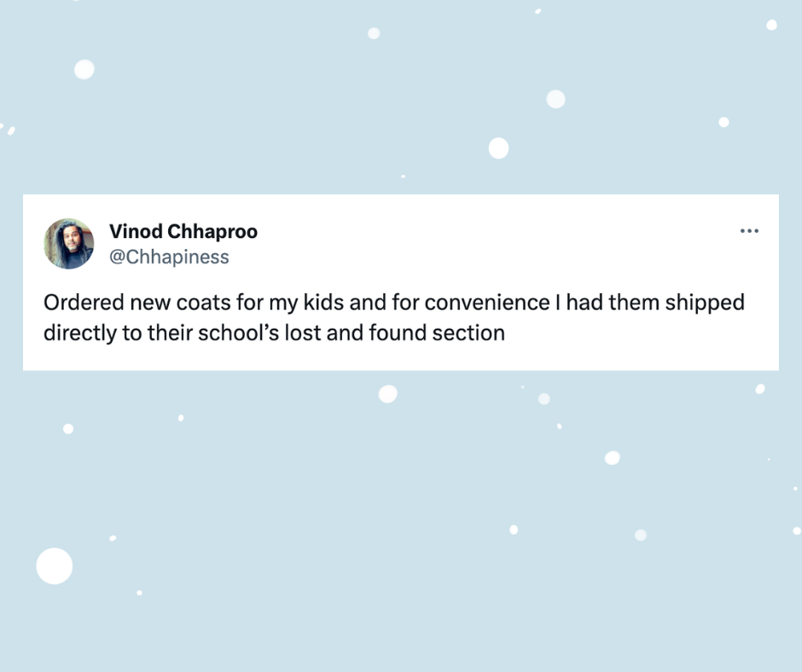This screenshot has height=672, width=802.
Task: Open the tweet's three-dot more menu
Action: point(749,231)
